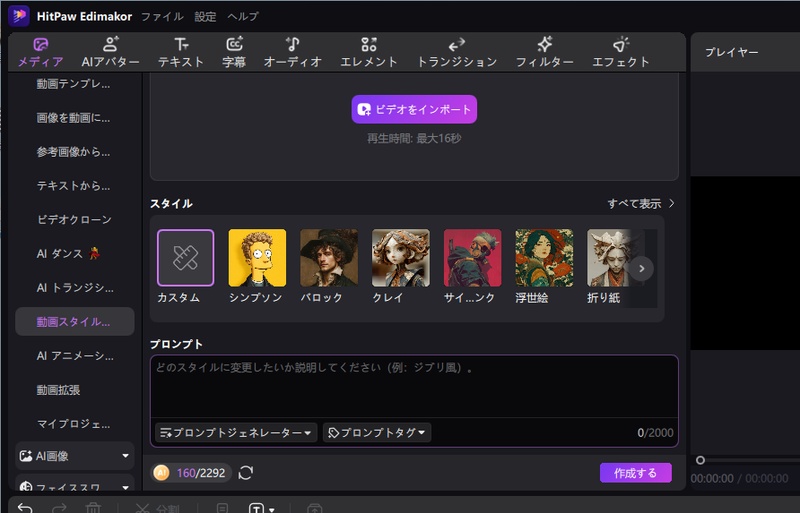Open the メディア media tab
The width and height of the screenshot is (800, 513).
[x=41, y=53]
